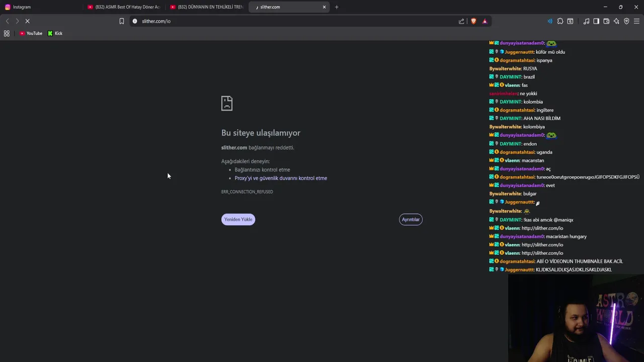Click the Yeniden Yükle reload button

click(238, 219)
